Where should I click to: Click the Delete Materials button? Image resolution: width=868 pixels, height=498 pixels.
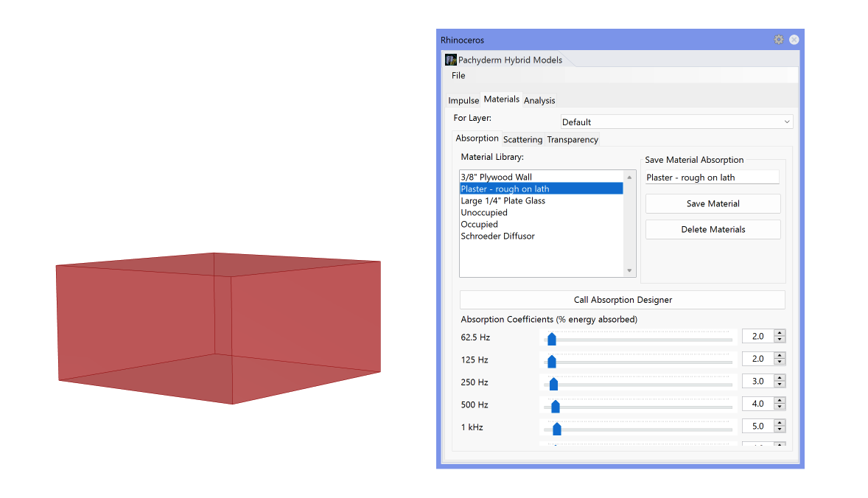coord(713,230)
